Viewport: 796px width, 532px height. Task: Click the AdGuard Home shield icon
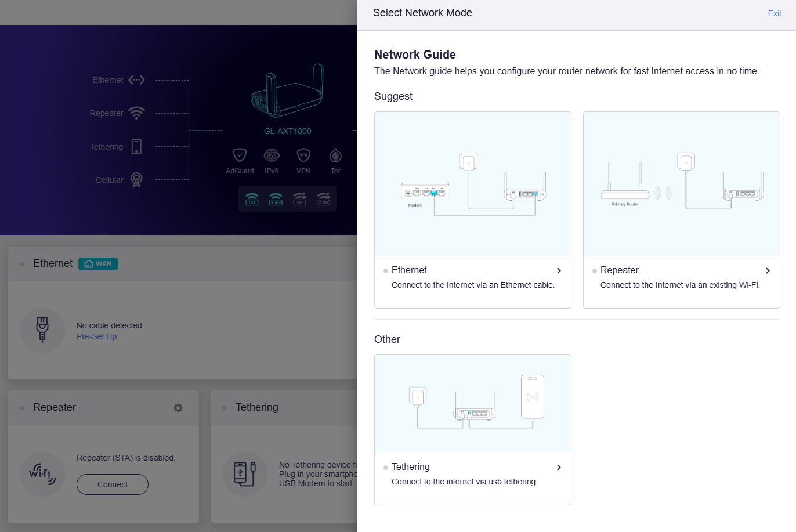click(x=240, y=156)
